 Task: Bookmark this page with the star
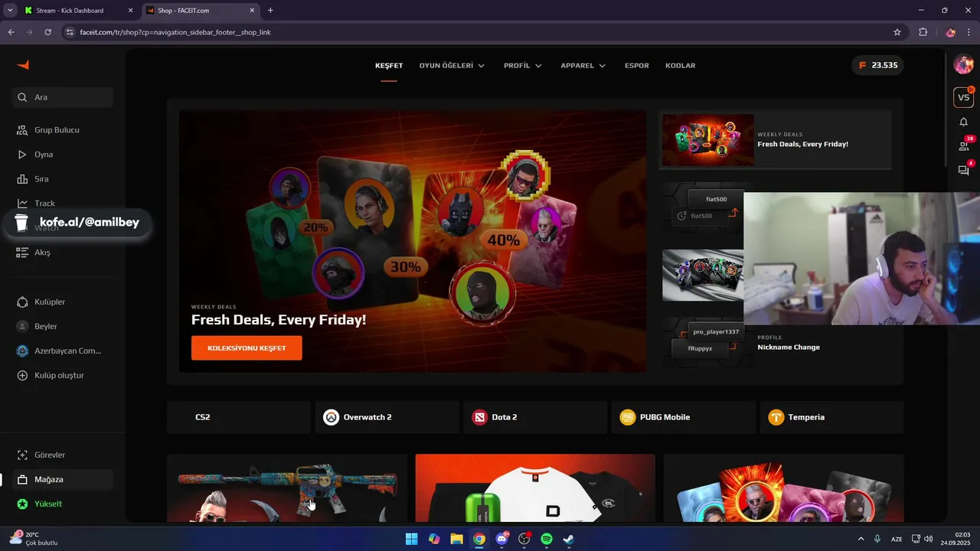pos(897,32)
